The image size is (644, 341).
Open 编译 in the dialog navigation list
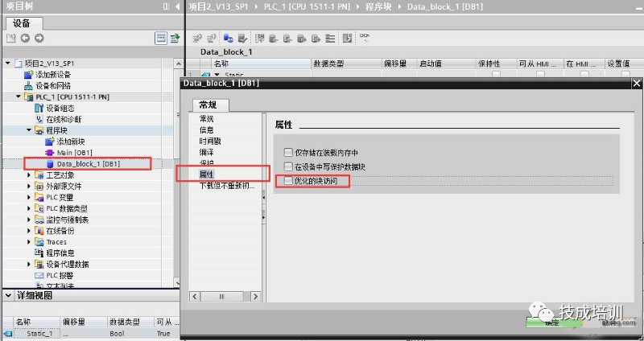tap(207, 152)
